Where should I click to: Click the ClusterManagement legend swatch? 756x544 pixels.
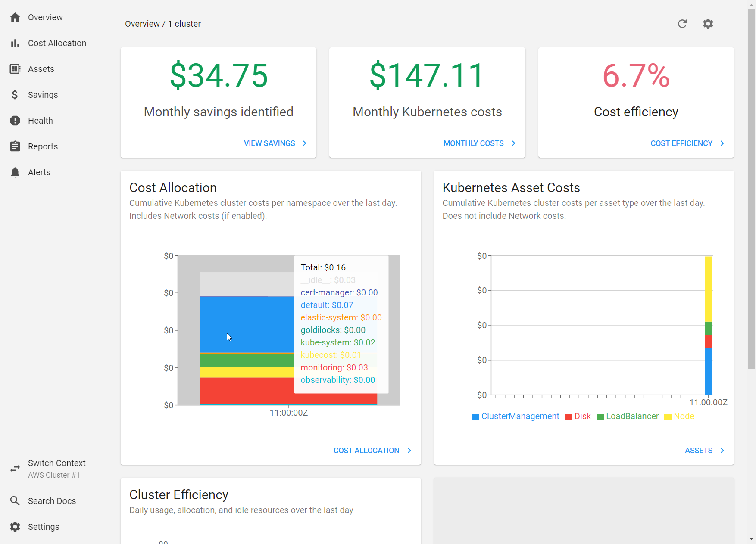pyautogui.click(x=475, y=417)
